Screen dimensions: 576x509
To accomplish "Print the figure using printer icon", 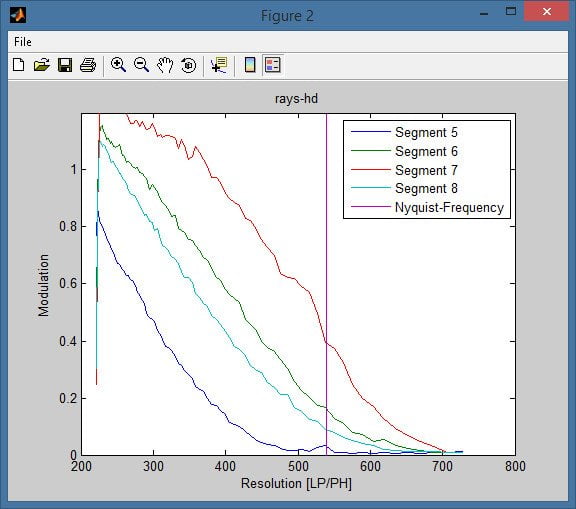I will click(88, 65).
